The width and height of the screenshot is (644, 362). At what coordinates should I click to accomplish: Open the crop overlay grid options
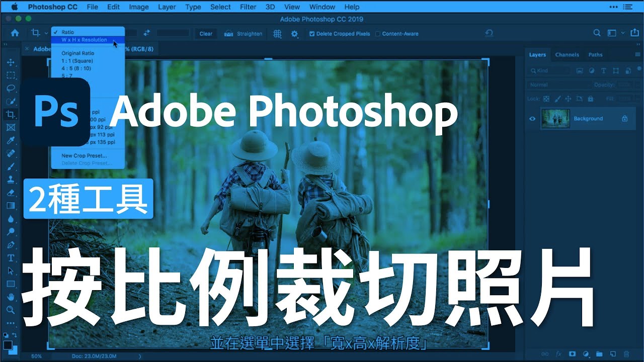click(x=277, y=34)
